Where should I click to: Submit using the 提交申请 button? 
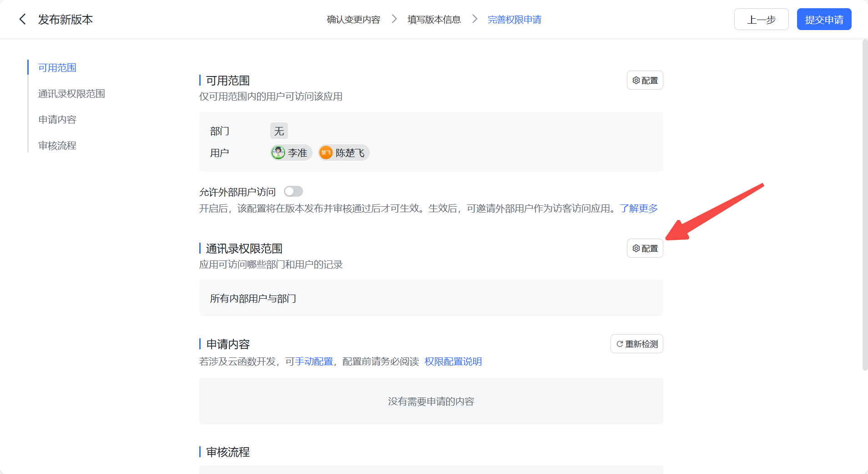[824, 20]
